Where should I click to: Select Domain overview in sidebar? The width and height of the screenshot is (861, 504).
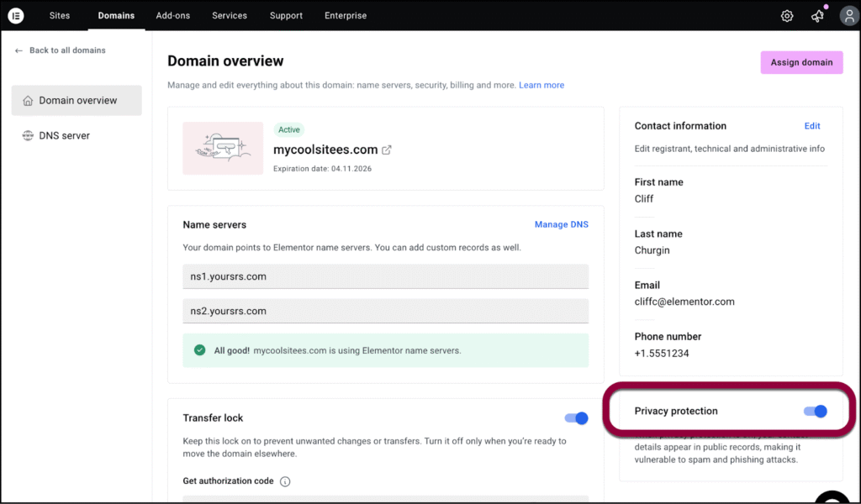pyautogui.click(x=77, y=101)
